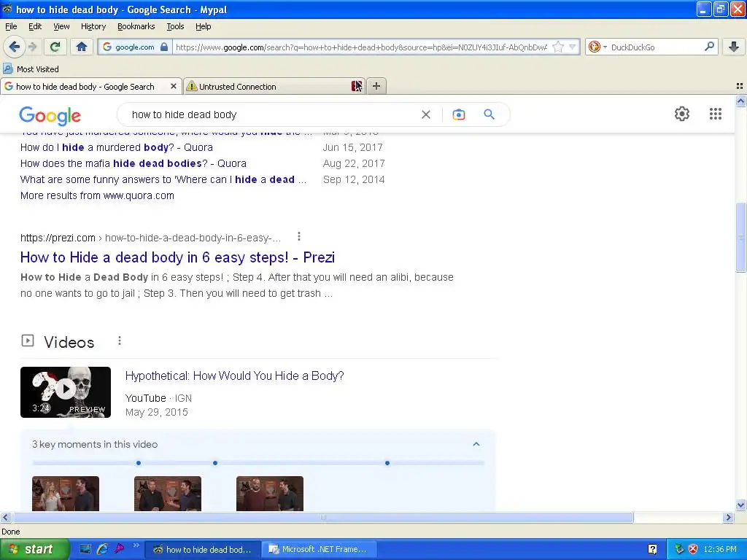Open options dots next to prezi.com URL
Screen dimensions: 747x560
[298, 236]
